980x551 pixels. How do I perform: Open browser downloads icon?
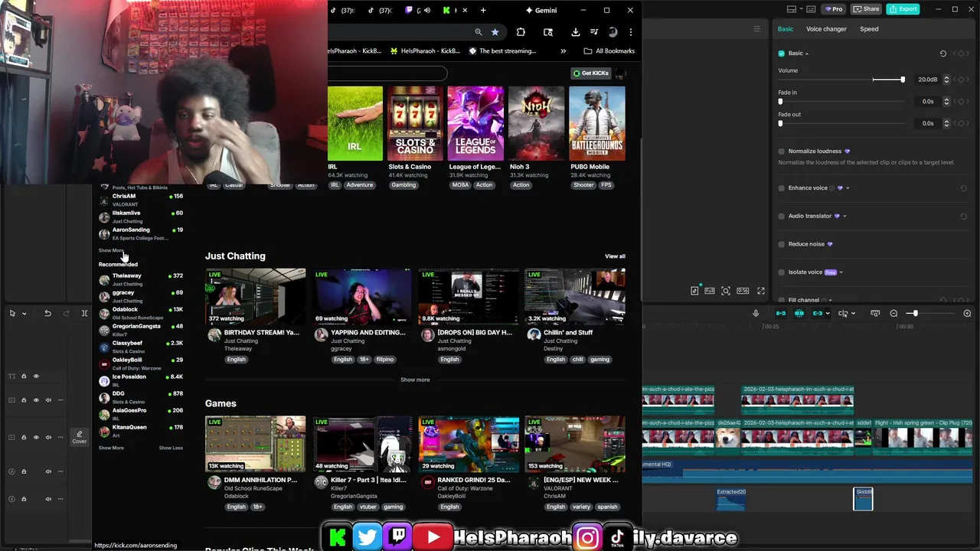575,32
